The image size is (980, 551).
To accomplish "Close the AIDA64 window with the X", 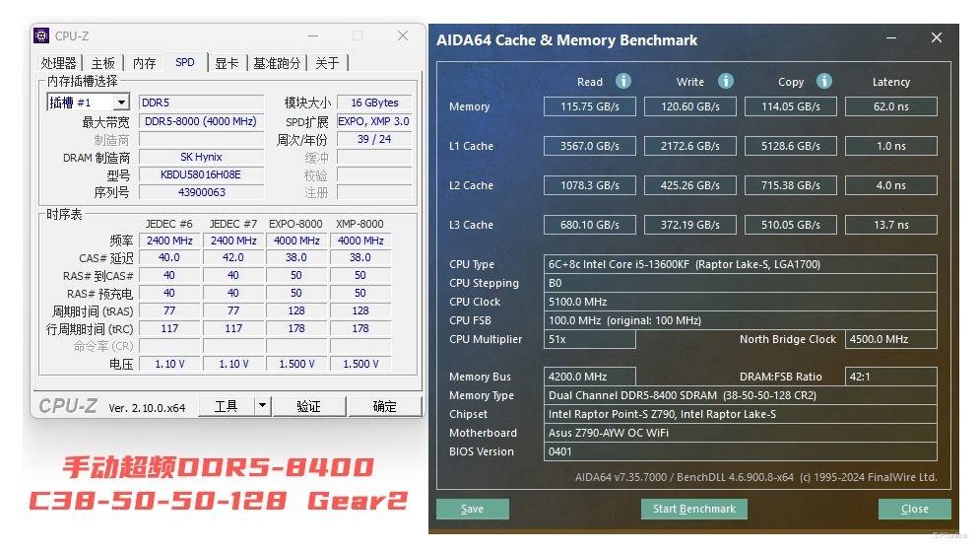I will [x=937, y=38].
